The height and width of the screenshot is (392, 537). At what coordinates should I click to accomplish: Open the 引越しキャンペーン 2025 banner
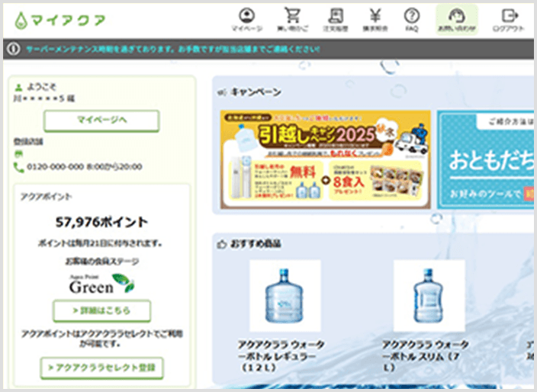tap(326, 159)
